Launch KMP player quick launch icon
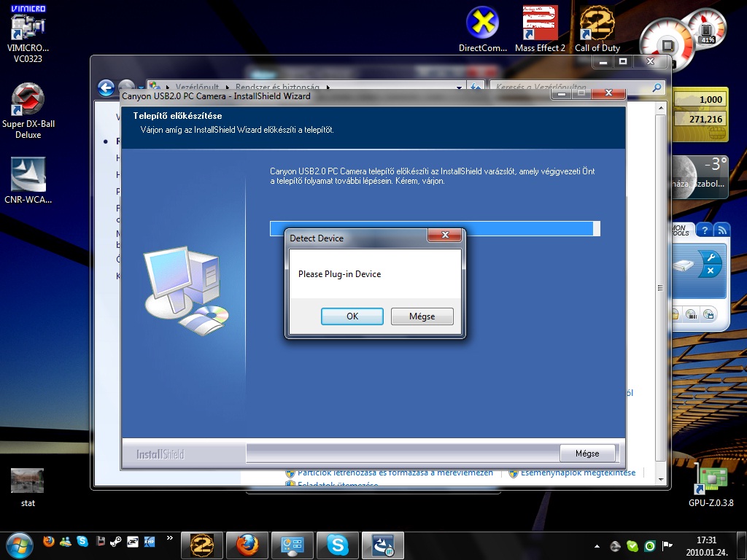This screenshot has height=560, width=747. point(149,542)
